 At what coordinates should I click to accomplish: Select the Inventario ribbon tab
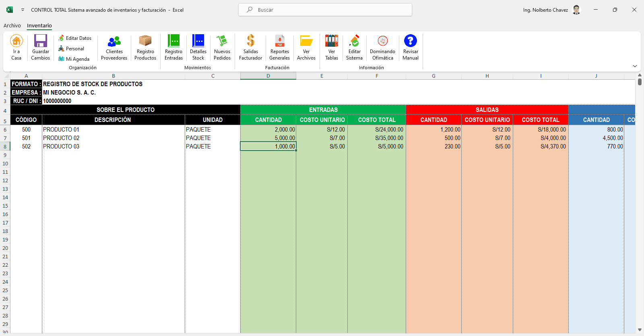coord(39,25)
